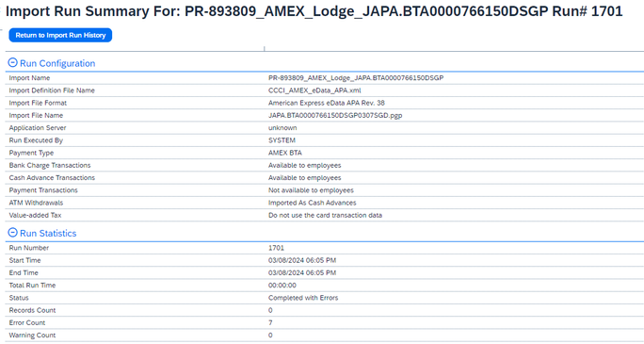Select the Error Count value 7
The height and width of the screenshot is (344, 644).
point(270,322)
